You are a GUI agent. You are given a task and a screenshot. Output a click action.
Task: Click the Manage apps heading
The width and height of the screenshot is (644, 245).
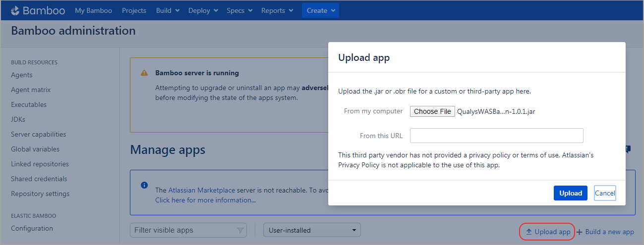point(168,149)
